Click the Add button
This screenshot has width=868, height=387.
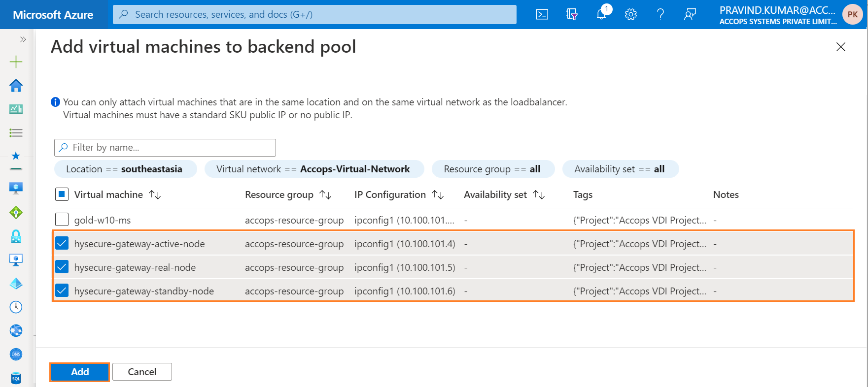79,372
